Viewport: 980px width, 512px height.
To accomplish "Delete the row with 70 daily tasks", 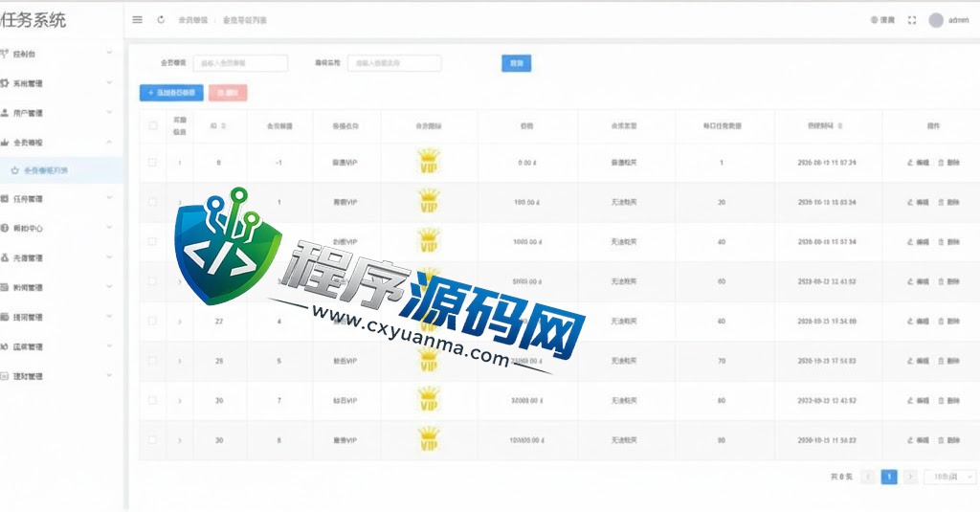I will [x=948, y=362].
